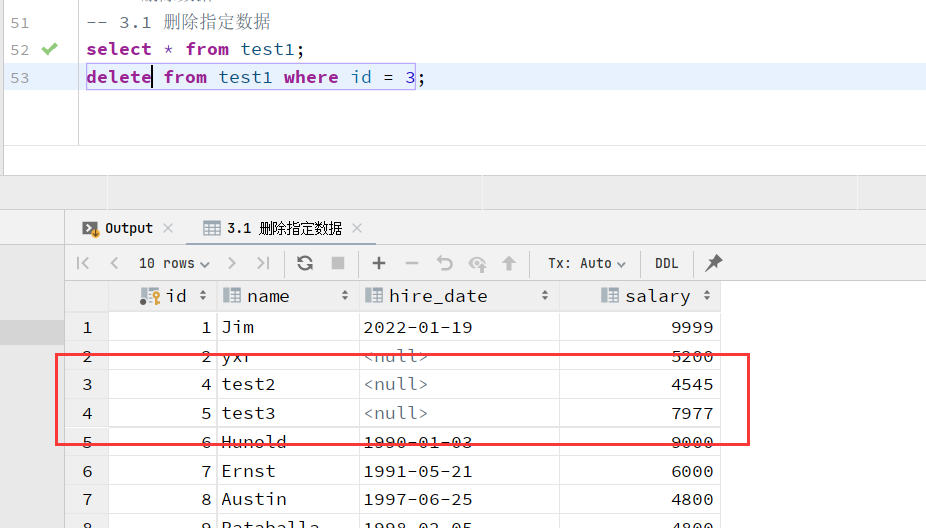Sort by the name column header
The width and height of the screenshot is (926, 528).
click(x=288, y=296)
